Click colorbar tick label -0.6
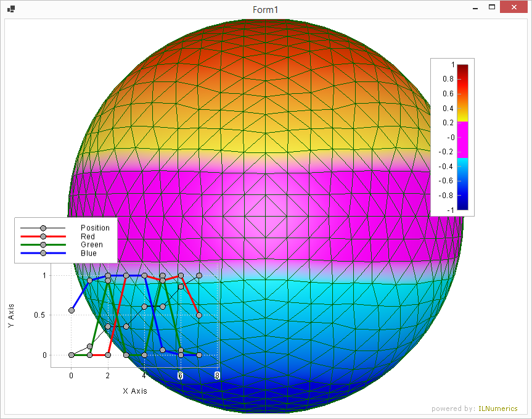The width and height of the screenshot is (532, 419). coord(446,181)
